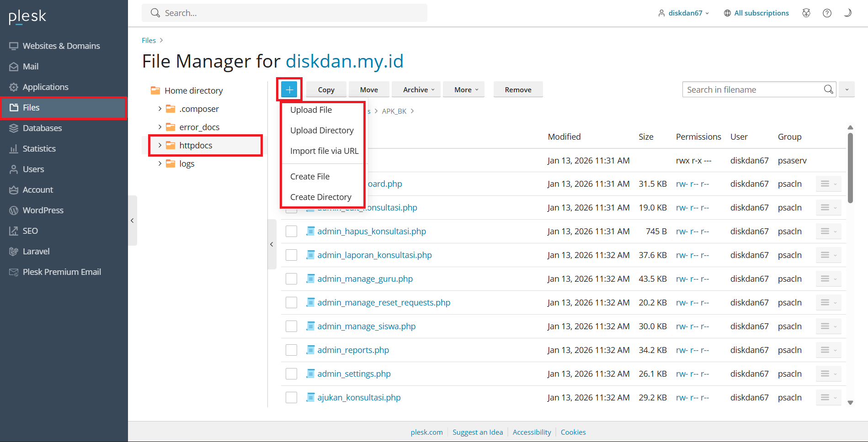Open Databases from the sidebar
The height and width of the screenshot is (442, 868).
pos(42,128)
